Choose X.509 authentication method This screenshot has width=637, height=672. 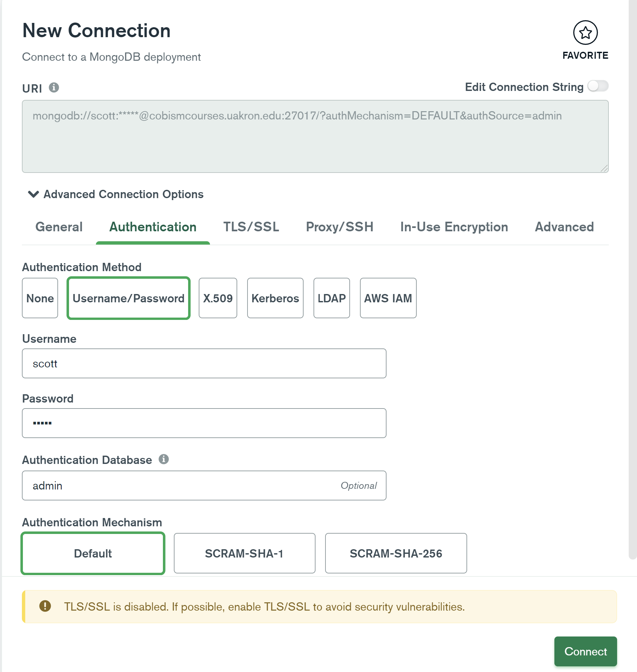coord(218,298)
